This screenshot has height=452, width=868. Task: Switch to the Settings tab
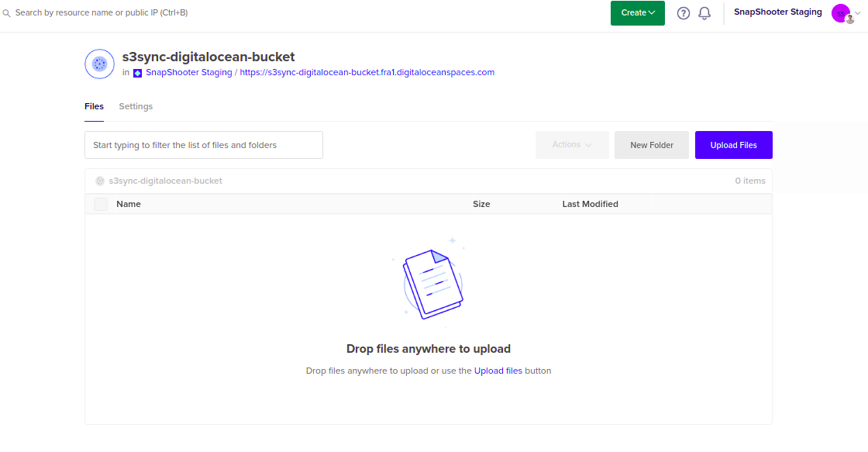(x=136, y=106)
